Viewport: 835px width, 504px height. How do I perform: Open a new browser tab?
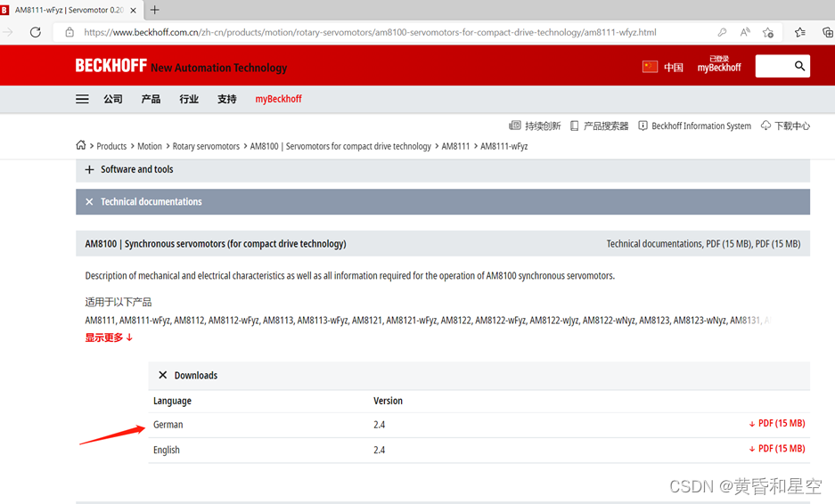154,10
